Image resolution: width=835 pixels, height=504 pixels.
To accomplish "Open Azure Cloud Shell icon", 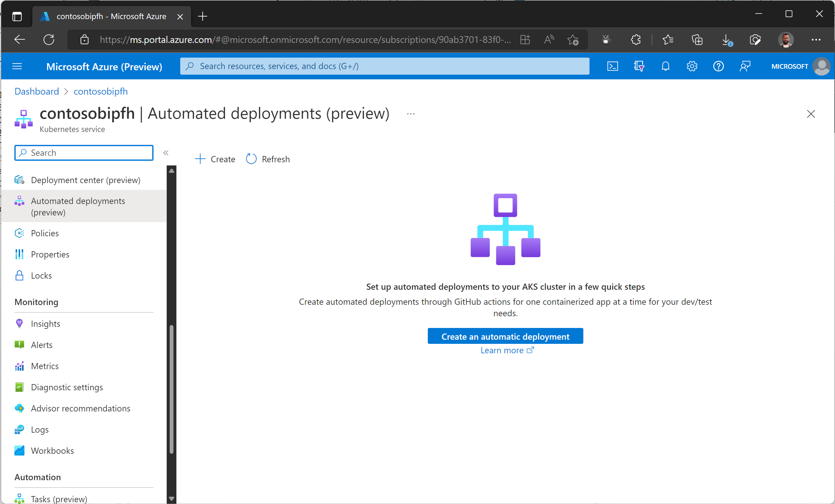I will 612,66.
